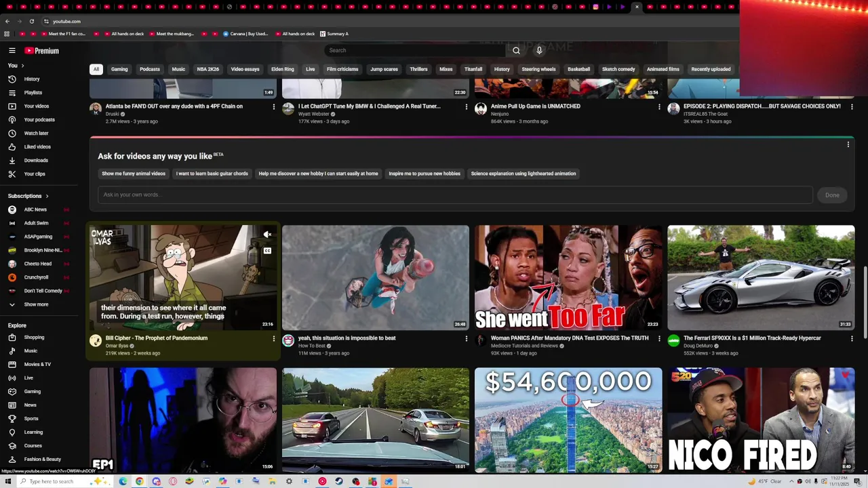This screenshot has width=868, height=488.
Task: Open the hamburger guide menu
Action: (12, 51)
